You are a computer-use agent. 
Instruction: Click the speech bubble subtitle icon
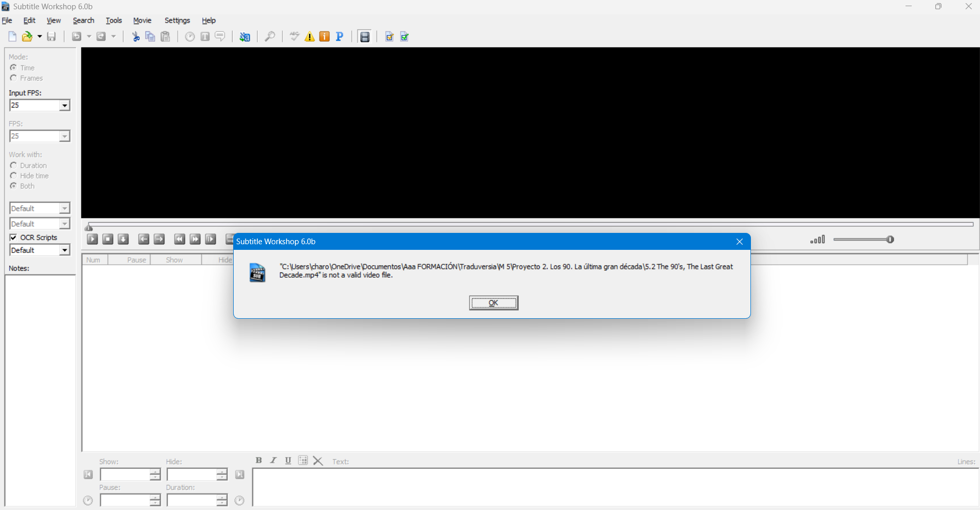point(220,37)
